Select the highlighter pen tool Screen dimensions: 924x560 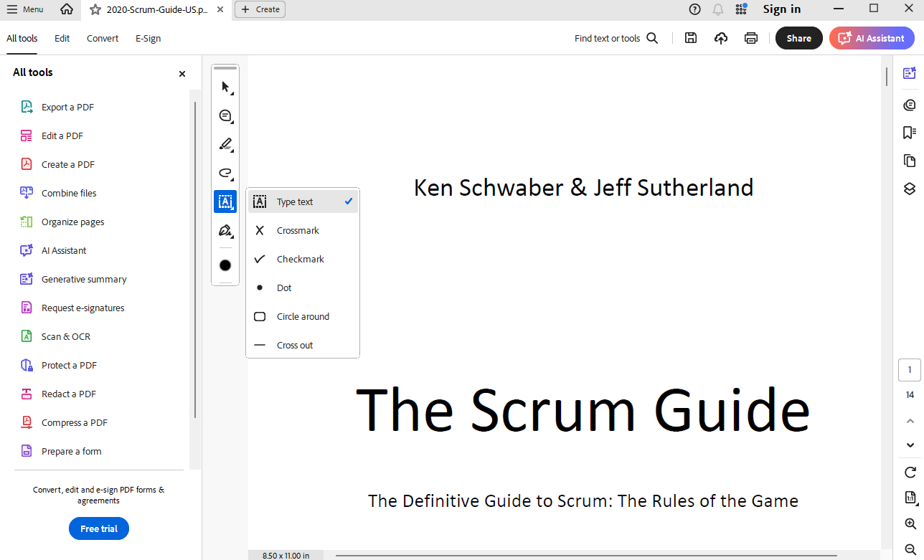225,144
